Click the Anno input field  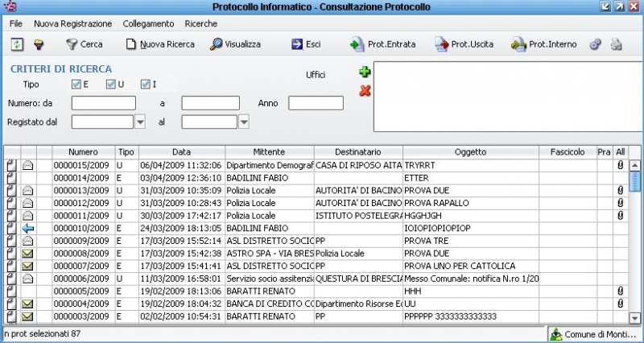[316, 103]
